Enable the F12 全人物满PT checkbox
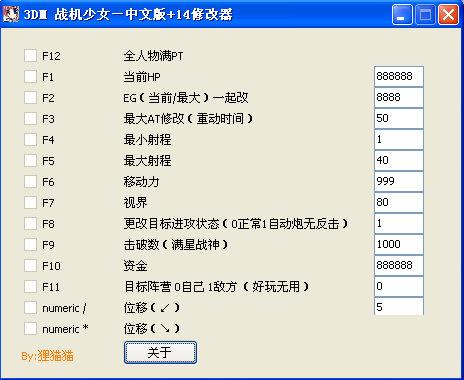 (x=30, y=56)
